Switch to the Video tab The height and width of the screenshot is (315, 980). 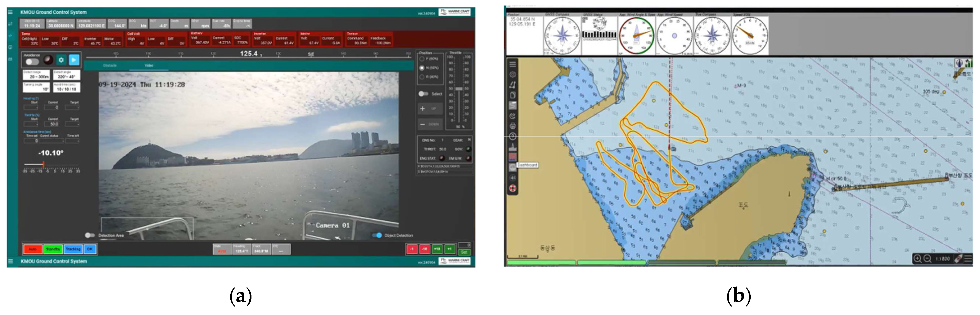point(149,66)
